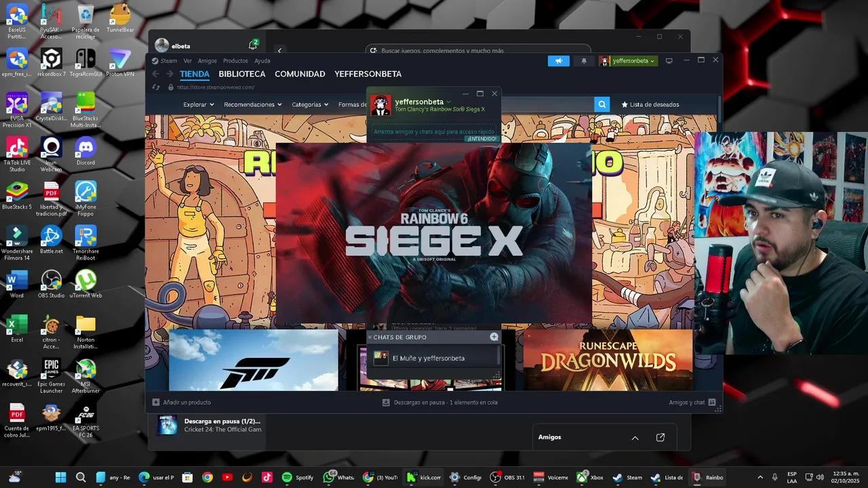Open the Epic Games Launcher shortcut
The width and height of the screenshot is (868, 488).
tap(52, 376)
